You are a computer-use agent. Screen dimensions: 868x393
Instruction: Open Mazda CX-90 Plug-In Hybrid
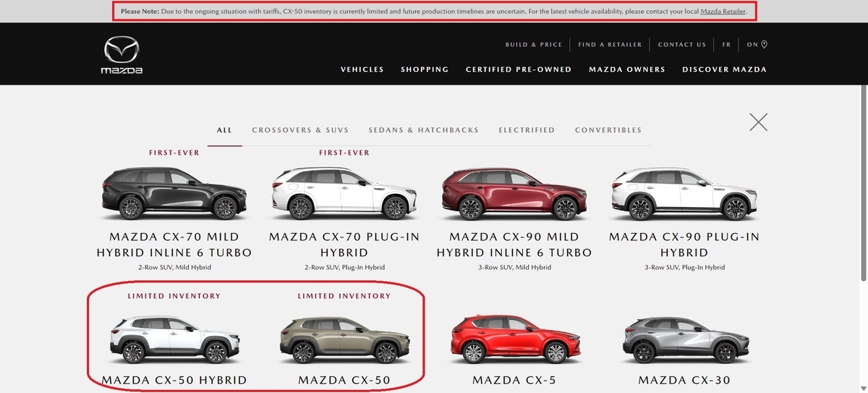coord(684,245)
